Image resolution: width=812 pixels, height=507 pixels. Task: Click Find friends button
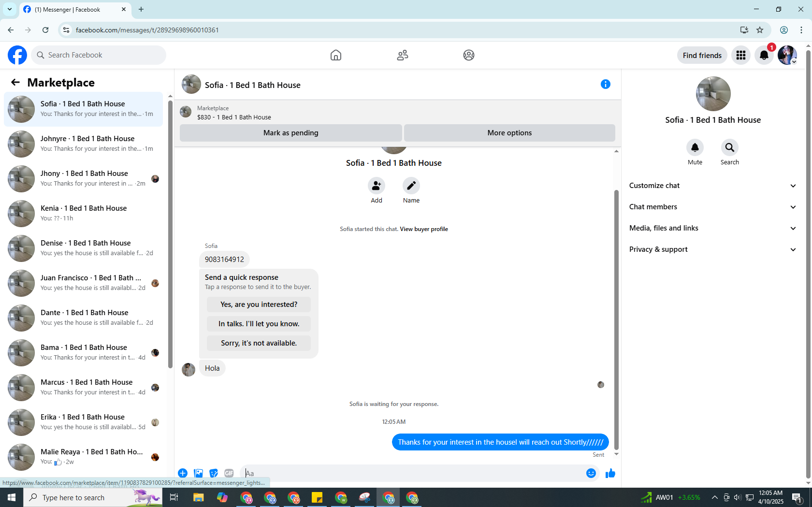pos(702,55)
